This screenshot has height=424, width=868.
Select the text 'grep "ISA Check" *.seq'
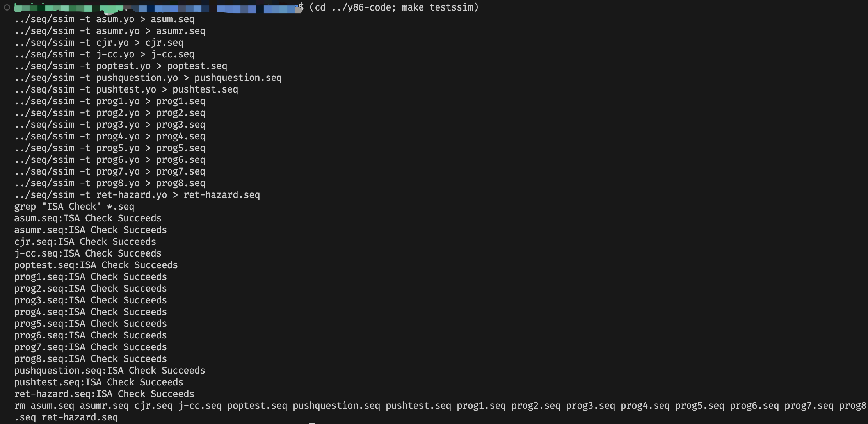(74, 206)
